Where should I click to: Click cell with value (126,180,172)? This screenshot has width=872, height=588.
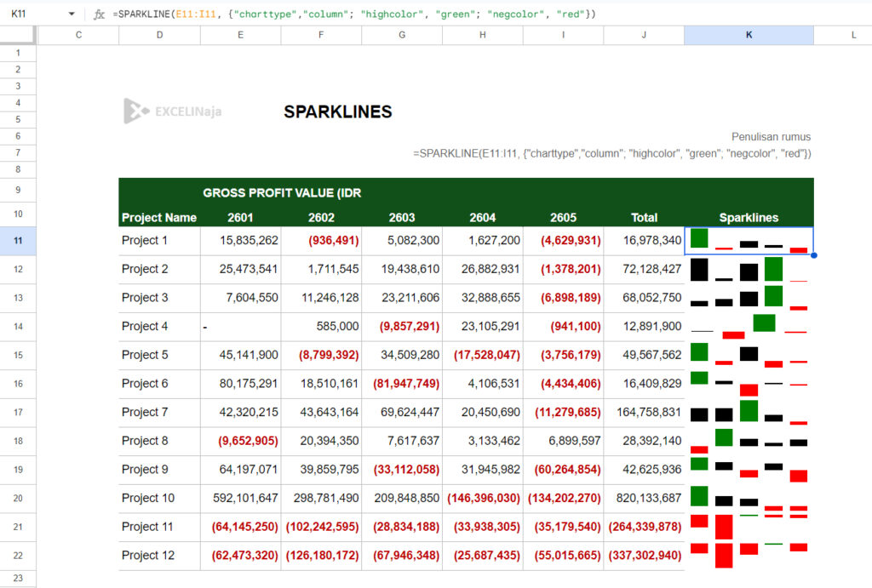(x=321, y=555)
